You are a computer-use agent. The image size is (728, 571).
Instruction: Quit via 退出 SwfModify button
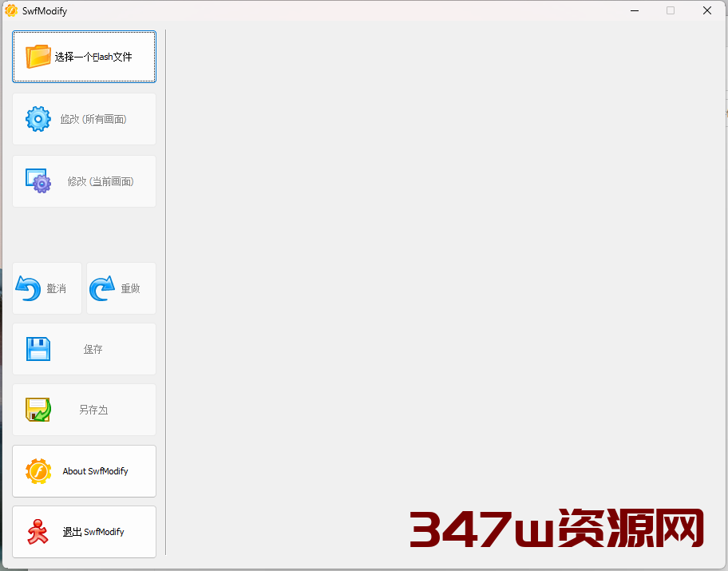pyautogui.click(x=84, y=532)
